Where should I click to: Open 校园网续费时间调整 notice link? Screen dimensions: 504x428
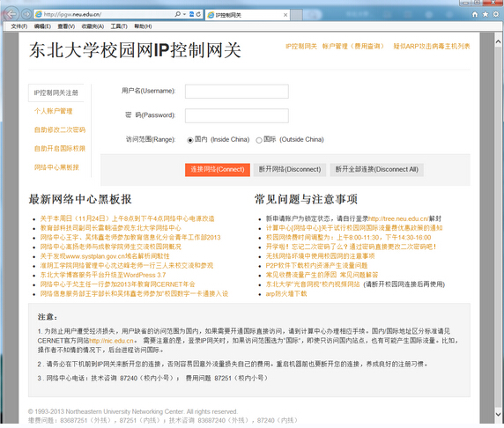click(x=348, y=237)
